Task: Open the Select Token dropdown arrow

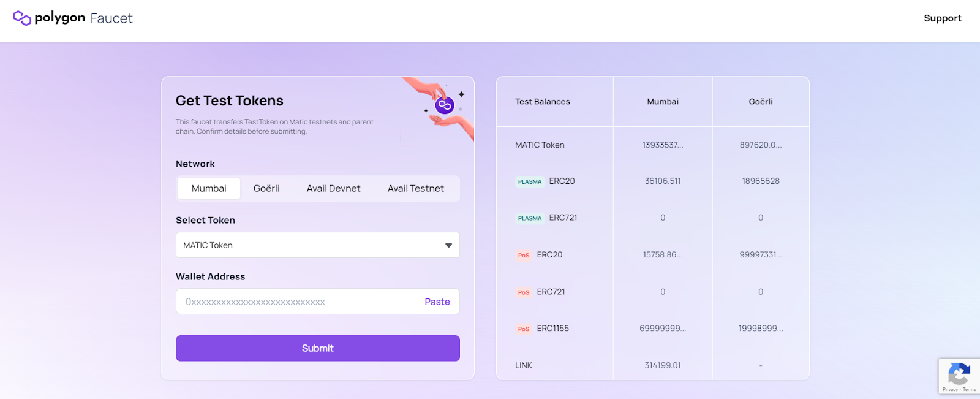Action: [x=448, y=245]
